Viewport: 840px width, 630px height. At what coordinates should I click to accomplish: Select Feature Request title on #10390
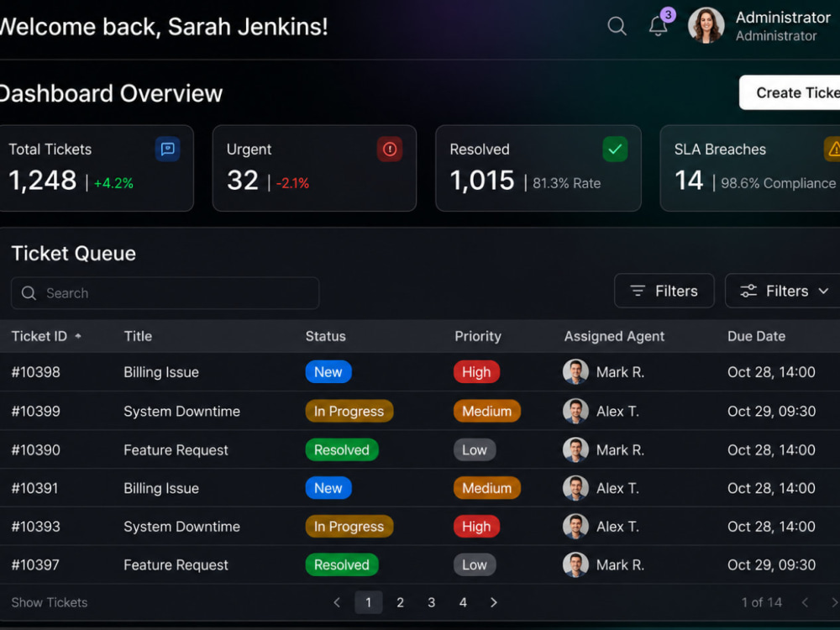pos(176,450)
